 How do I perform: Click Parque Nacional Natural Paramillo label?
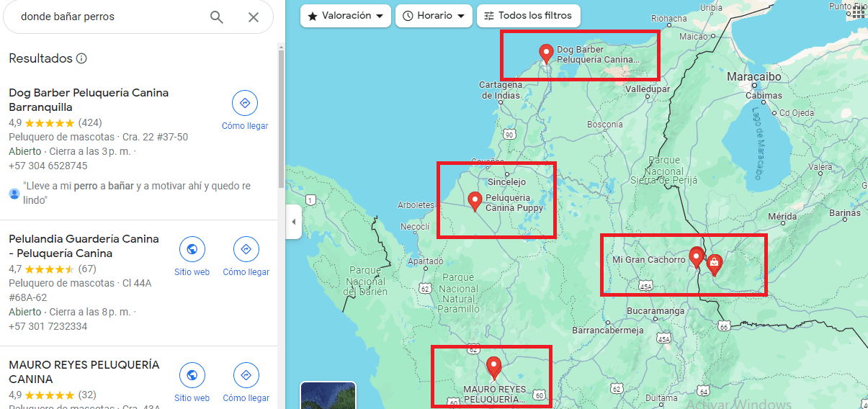[459, 293]
